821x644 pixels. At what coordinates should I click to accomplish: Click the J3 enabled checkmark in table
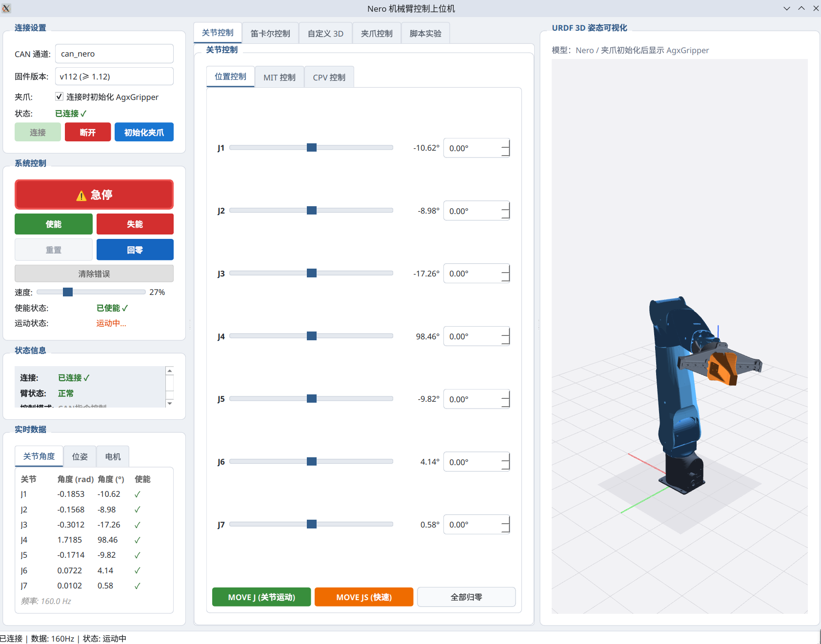(138, 525)
